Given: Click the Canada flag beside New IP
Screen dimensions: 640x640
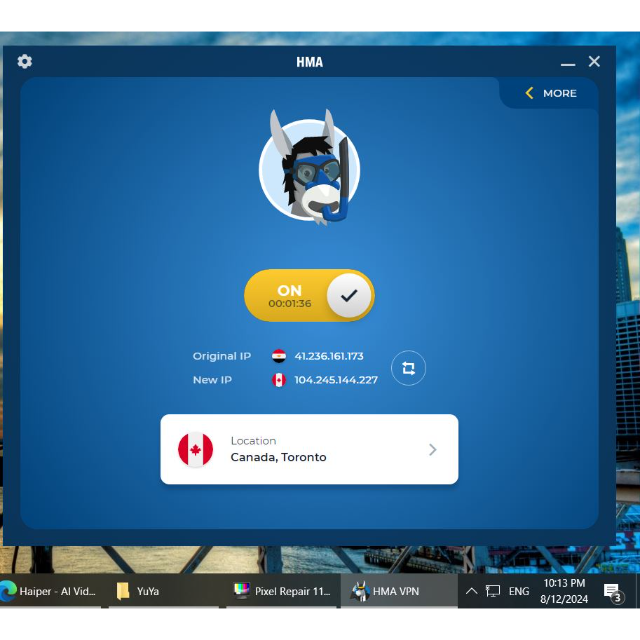Looking at the screenshot, I should (x=279, y=380).
